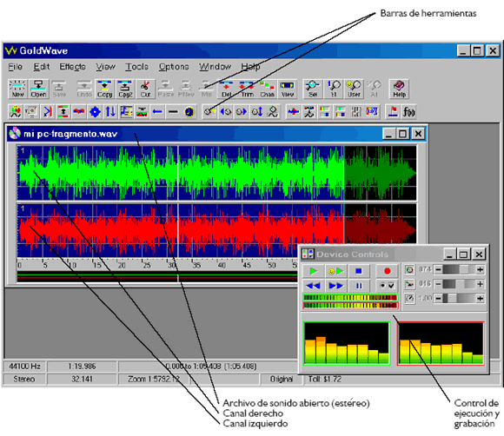Screen dimensions: 504x436
Task: Click the blue left-arrow Reverse effect icon
Action: [157, 112]
